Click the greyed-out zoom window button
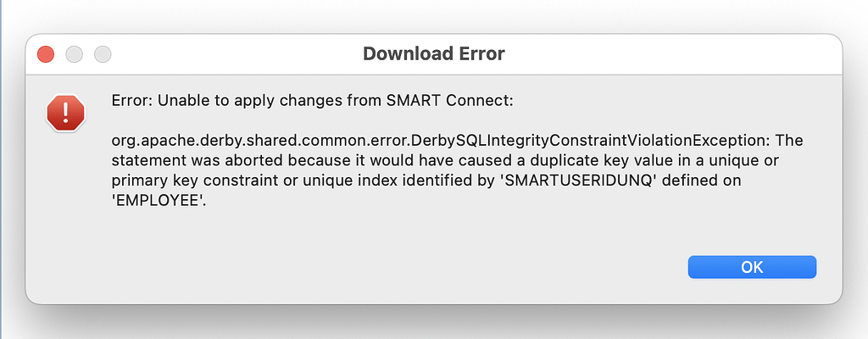868x339 pixels. click(103, 54)
